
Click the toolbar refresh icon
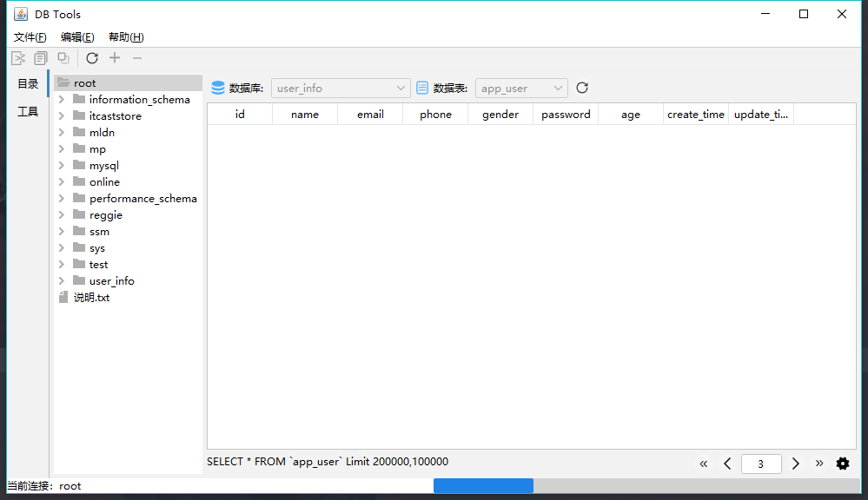(x=92, y=58)
